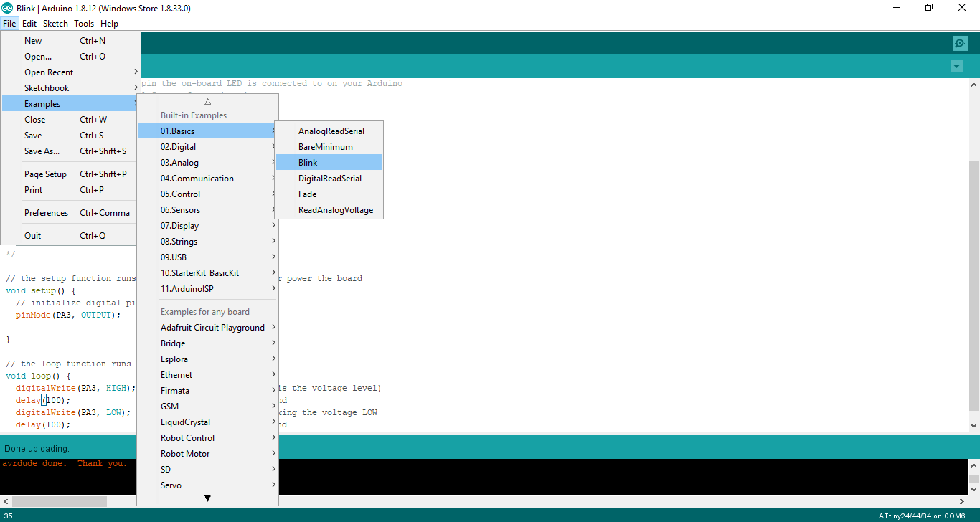The width and height of the screenshot is (980, 522).
Task: Open the Serial Monitor magnifier icon
Action: [x=960, y=43]
